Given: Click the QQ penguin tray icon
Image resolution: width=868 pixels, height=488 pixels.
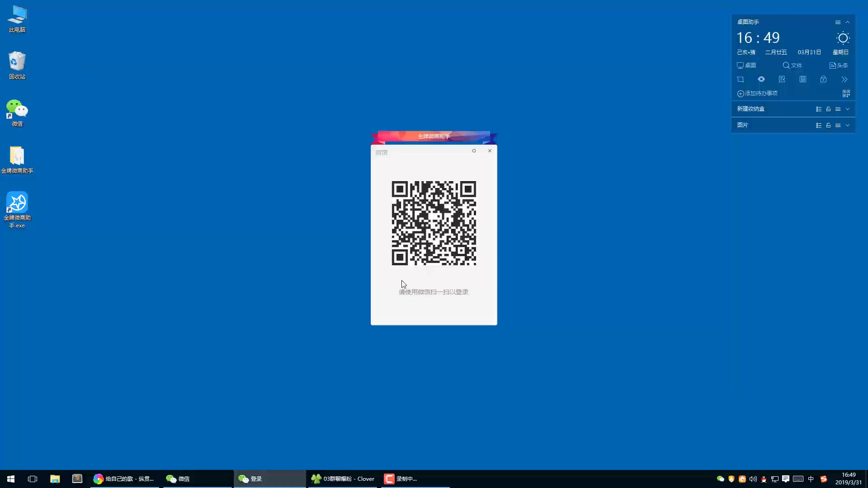Looking at the screenshot, I should click(x=764, y=479).
